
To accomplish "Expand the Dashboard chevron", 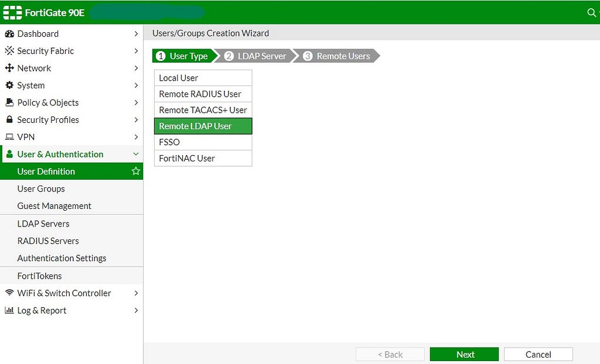I will 136,33.
